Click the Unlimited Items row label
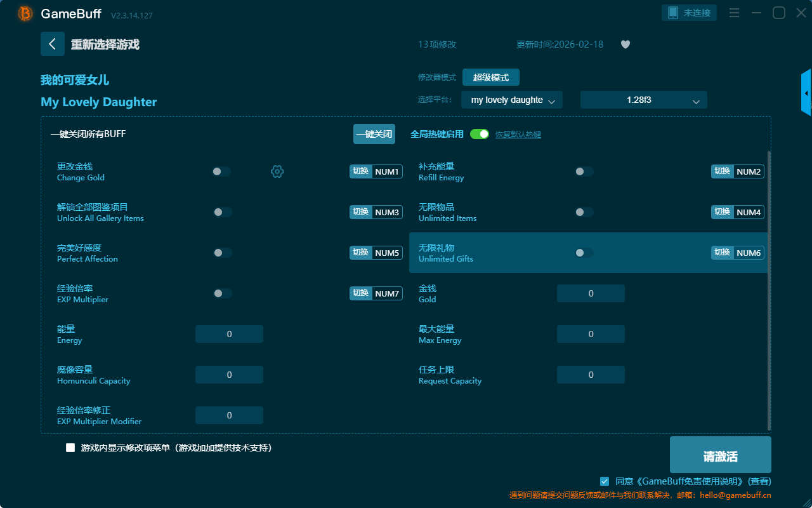This screenshot has width=812, height=508. [447, 212]
